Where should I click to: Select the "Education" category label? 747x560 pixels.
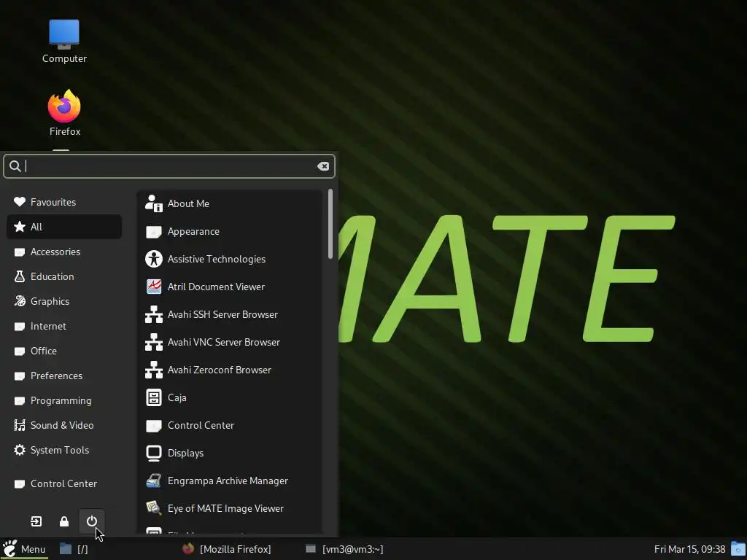tap(53, 276)
